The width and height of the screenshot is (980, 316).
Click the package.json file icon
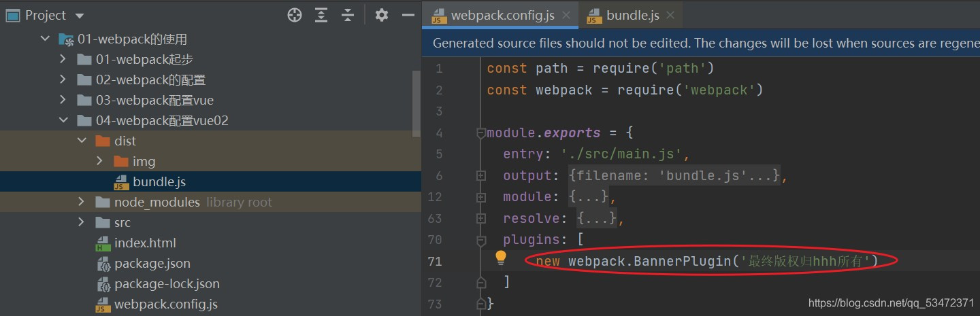click(103, 263)
